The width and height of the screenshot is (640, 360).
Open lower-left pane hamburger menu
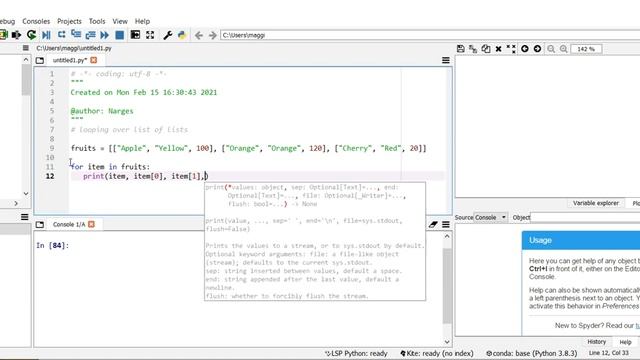point(24,217)
